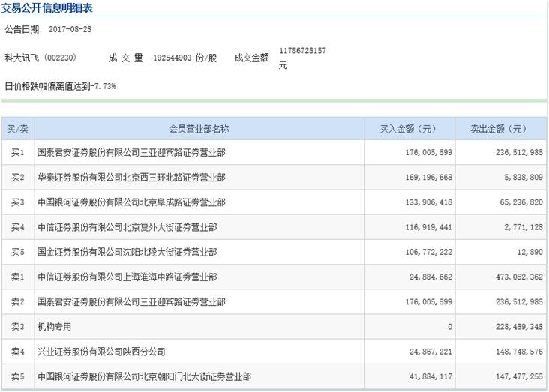Screen dimensions: 549x392
Task: Select buy amount "24,884,662"
Action: point(430,277)
